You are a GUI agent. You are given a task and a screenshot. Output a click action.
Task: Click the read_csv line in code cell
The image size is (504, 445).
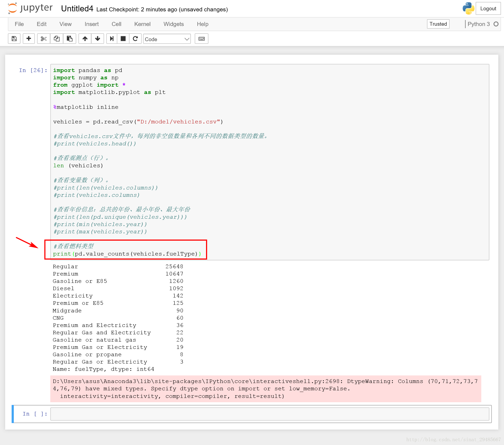pos(138,122)
